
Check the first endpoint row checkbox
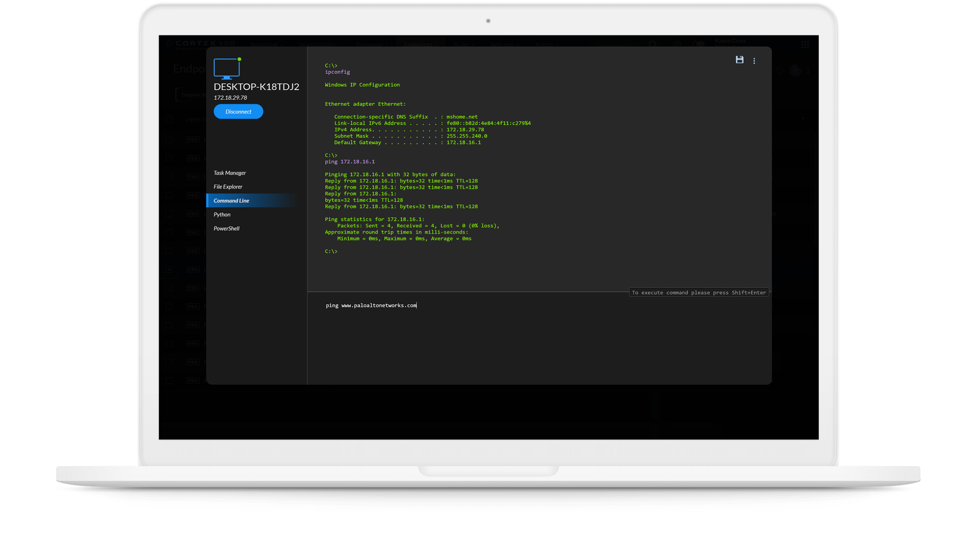point(169,139)
